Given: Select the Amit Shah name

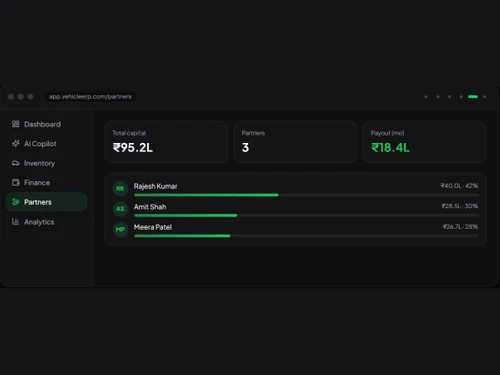Looking at the screenshot, I should point(150,207).
